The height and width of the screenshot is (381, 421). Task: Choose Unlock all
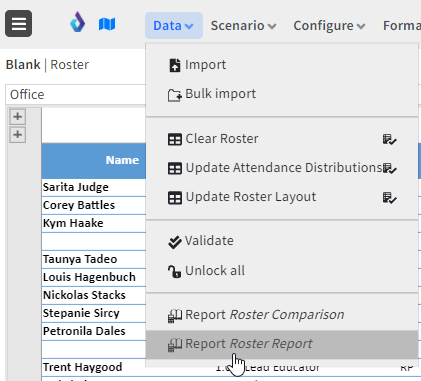[282, 271]
